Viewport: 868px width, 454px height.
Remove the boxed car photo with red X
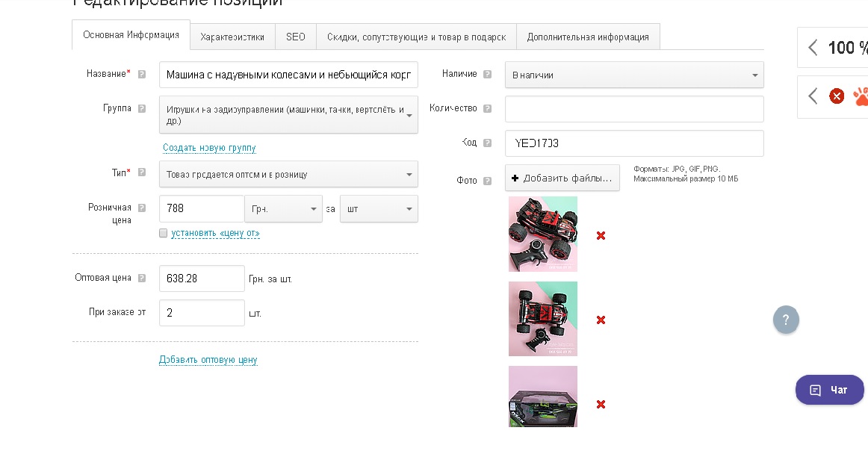click(601, 404)
